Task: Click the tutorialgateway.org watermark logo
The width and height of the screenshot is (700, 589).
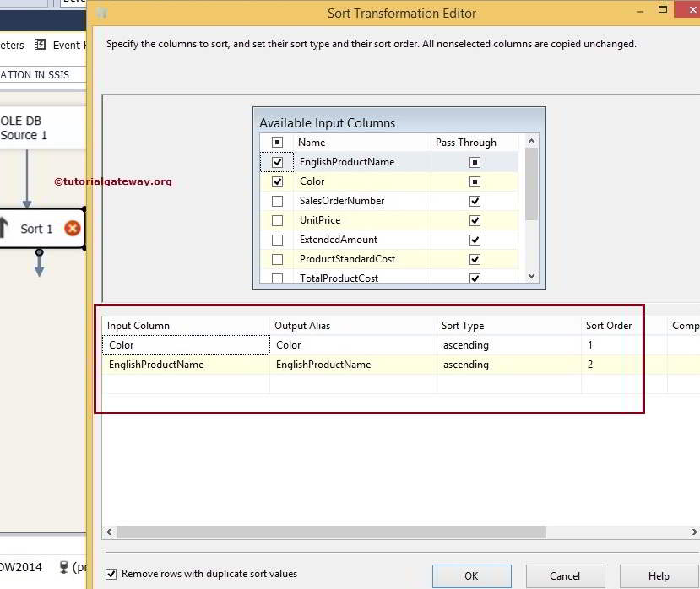Action: (111, 181)
